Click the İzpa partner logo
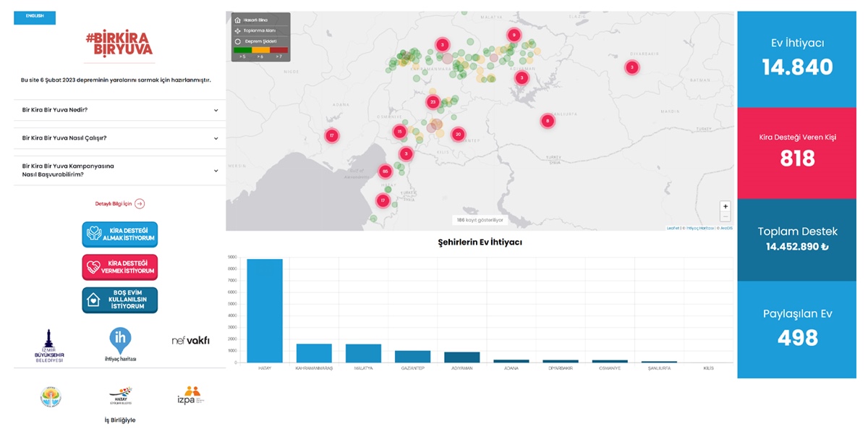 (x=191, y=397)
